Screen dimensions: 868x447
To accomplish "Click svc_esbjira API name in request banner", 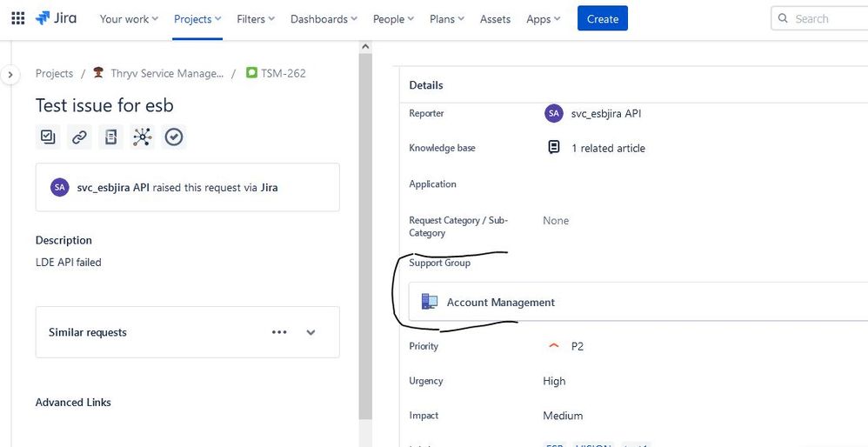I will coord(113,188).
